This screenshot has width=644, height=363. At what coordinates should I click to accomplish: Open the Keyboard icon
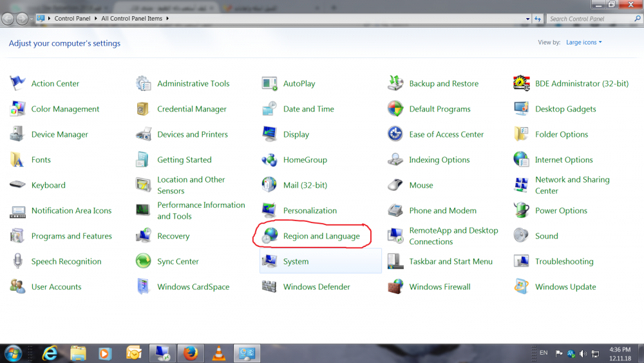(17, 185)
